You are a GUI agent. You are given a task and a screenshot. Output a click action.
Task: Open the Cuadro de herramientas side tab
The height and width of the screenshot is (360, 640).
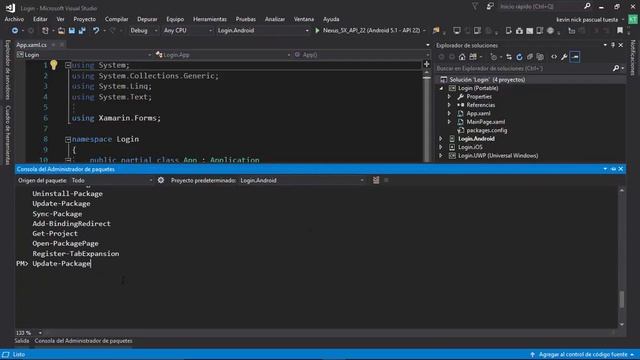point(7,135)
